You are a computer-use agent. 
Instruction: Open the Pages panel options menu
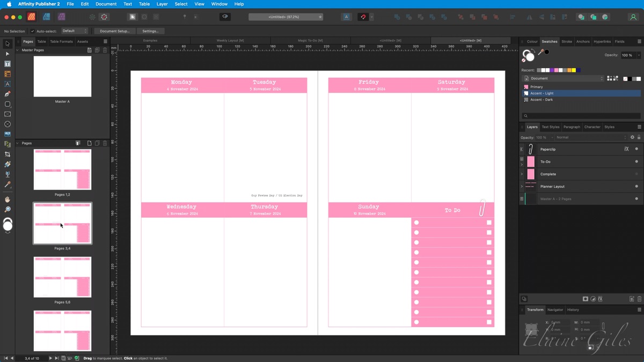pos(105,41)
